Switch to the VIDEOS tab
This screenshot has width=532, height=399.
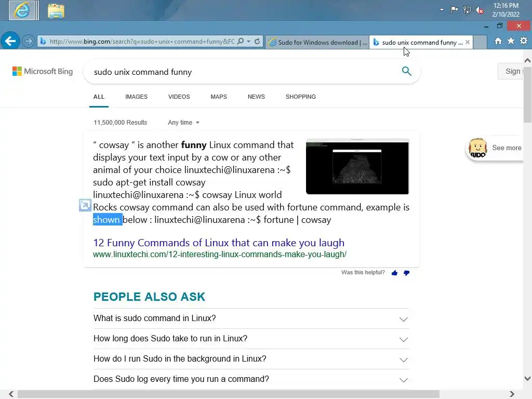click(x=179, y=97)
